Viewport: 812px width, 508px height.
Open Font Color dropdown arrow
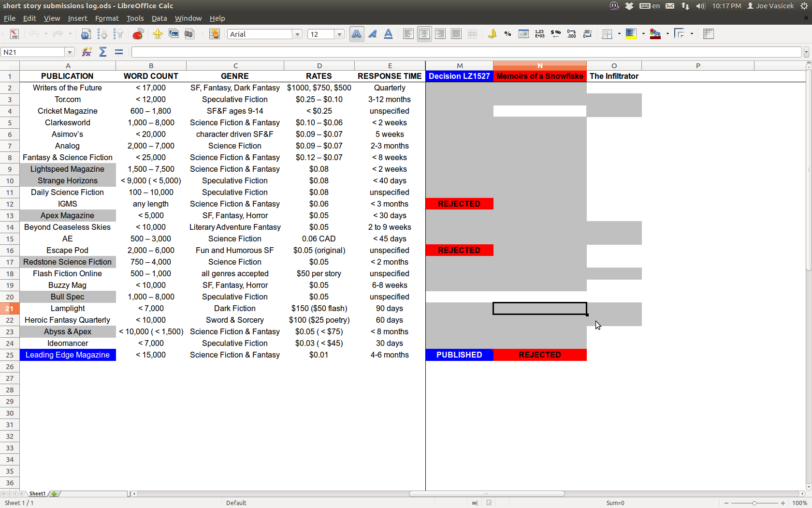667,34
